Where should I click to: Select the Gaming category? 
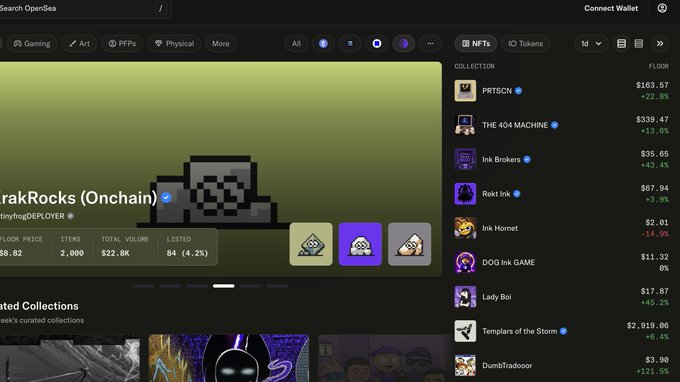32,43
